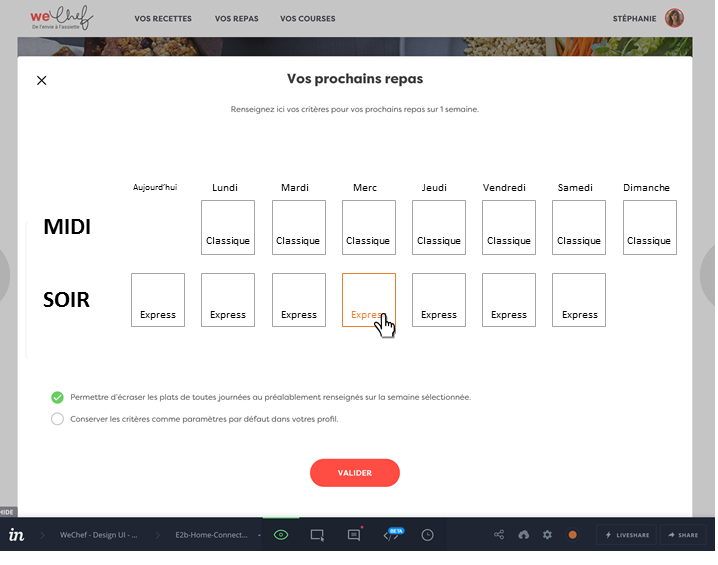The image size is (718, 565).
Task: Open the WeChef logo home link
Action: pos(61,18)
